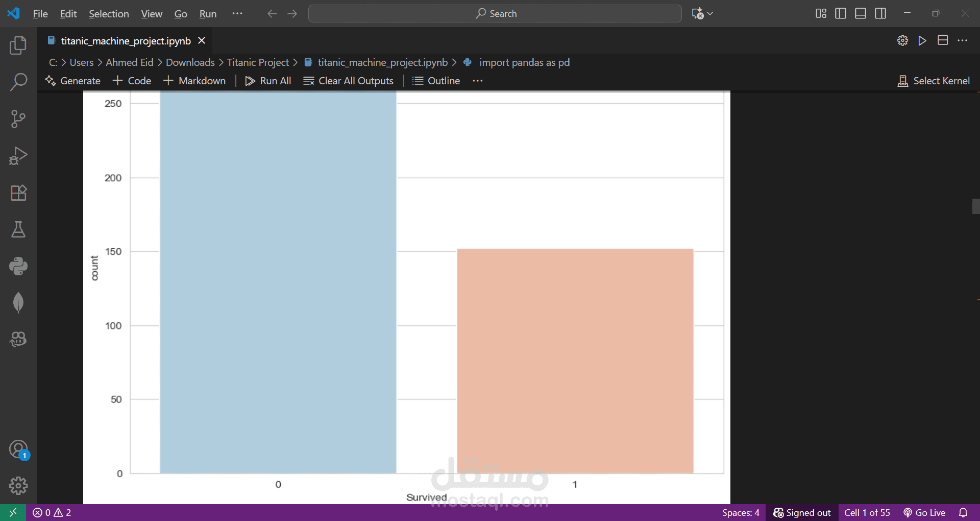
Task: Open editor More Actions menu
Action: (x=963, y=40)
